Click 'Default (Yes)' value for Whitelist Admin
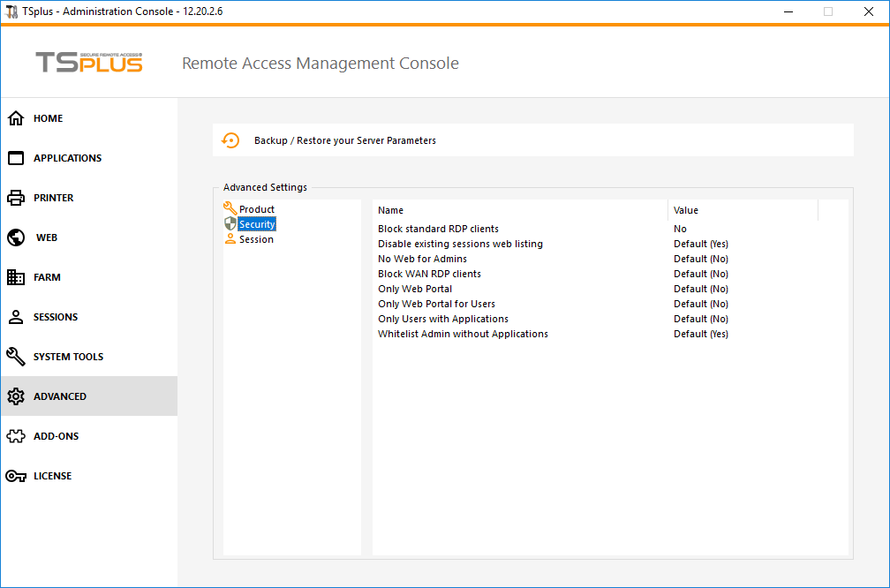Screen dimensions: 890x588 (701, 334)
